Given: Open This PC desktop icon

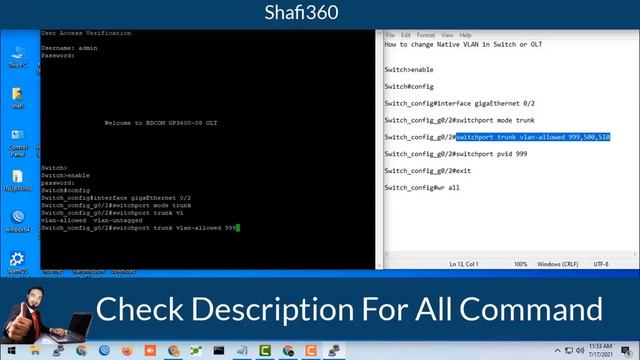Looking at the screenshot, I should coord(18,56).
